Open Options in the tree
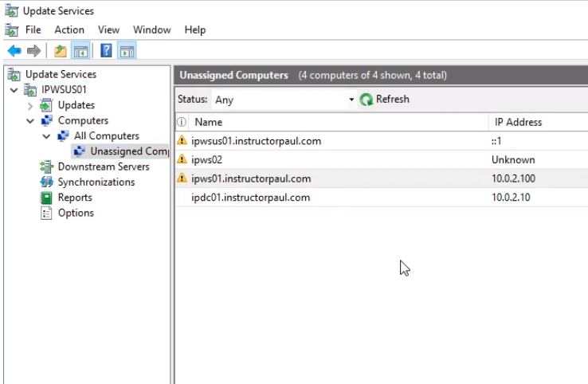This screenshot has width=588, height=384. (75, 213)
